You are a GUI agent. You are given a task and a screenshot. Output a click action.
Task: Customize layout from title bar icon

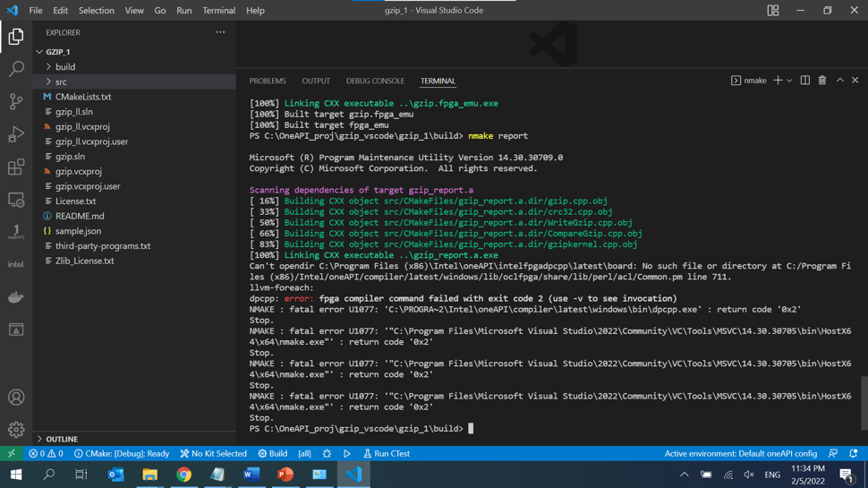pos(773,11)
